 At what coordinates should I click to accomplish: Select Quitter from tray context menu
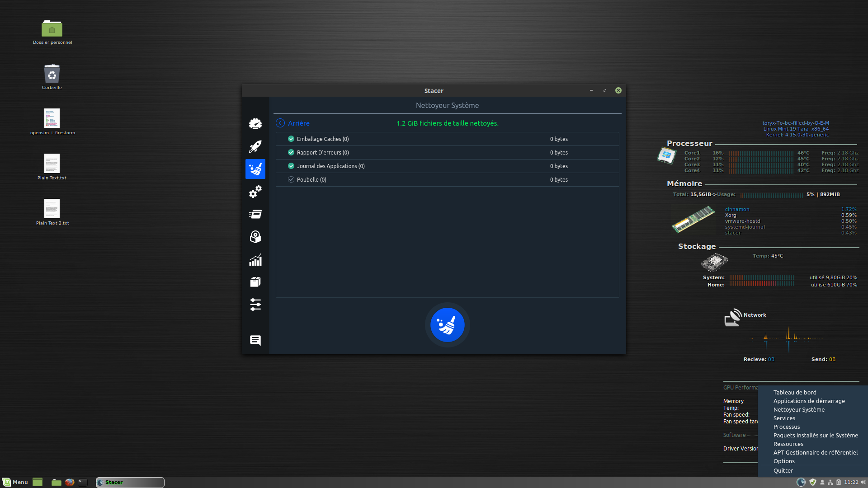tap(783, 470)
